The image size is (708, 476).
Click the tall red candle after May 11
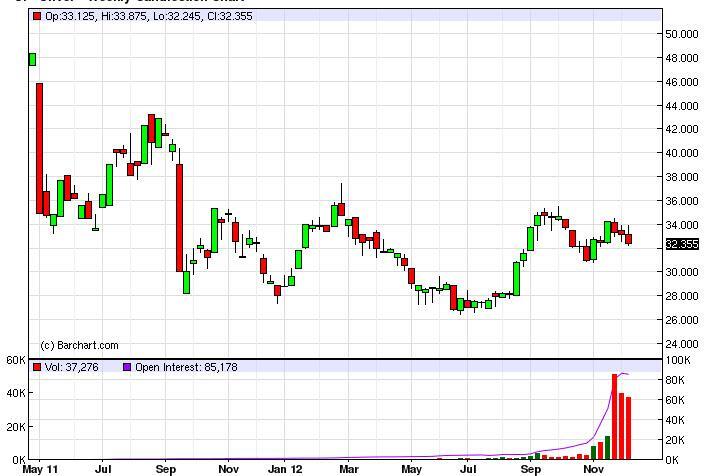pos(40,148)
